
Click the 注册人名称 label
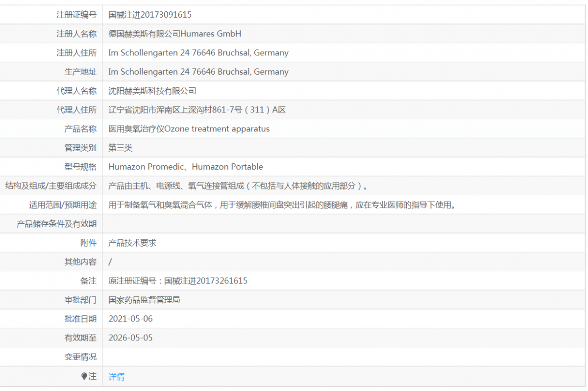click(76, 34)
